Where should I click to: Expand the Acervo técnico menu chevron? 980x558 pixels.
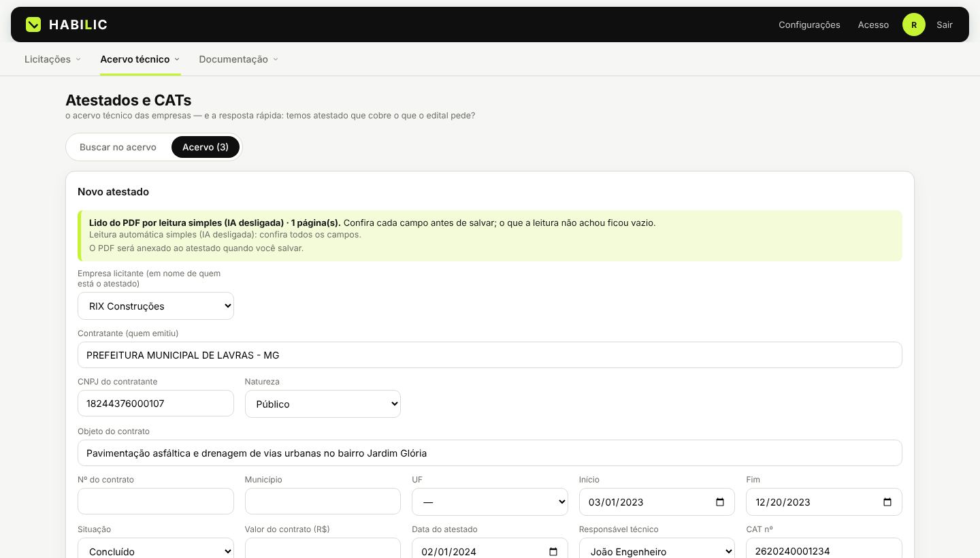(177, 59)
